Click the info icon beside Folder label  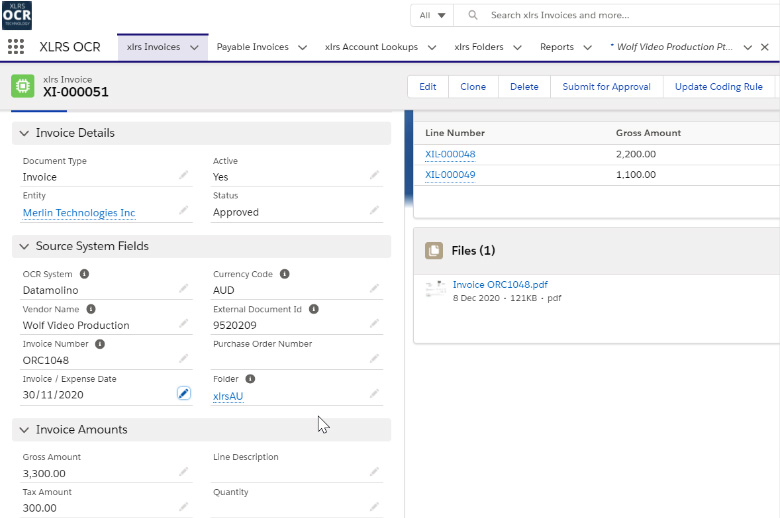pos(250,379)
